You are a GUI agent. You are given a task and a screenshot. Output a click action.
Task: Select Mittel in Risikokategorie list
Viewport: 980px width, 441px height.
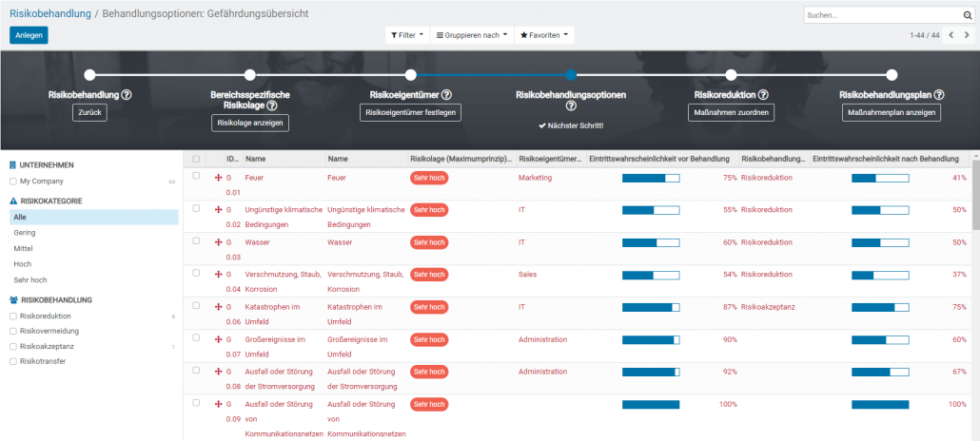(x=23, y=248)
